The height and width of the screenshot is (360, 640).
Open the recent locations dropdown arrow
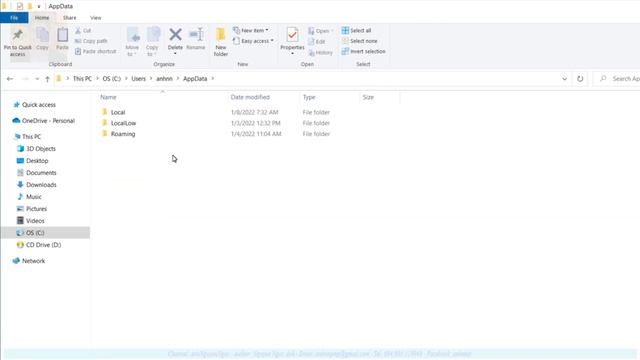tap(37, 79)
